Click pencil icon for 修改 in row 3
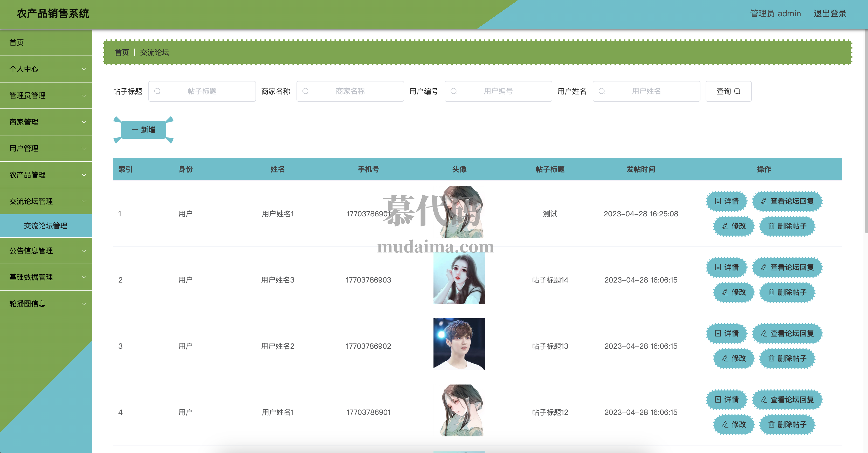The image size is (868, 453). tap(725, 358)
